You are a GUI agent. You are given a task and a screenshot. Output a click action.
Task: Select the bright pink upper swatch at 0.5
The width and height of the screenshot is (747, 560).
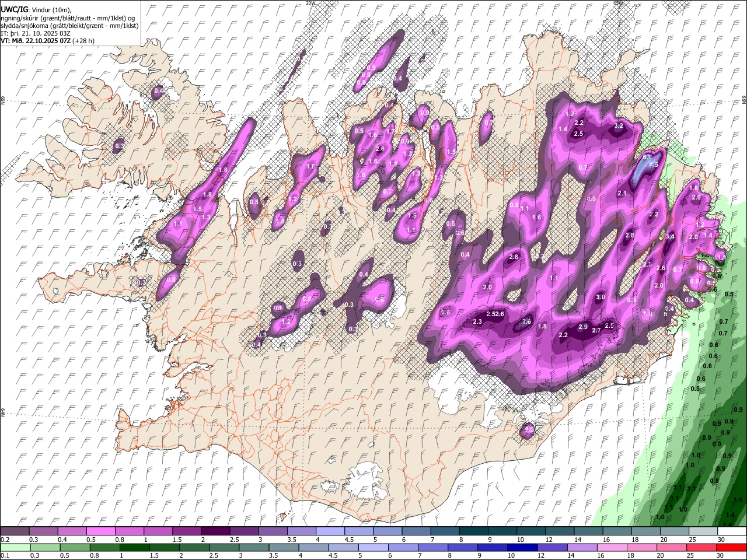pos(100,531)
